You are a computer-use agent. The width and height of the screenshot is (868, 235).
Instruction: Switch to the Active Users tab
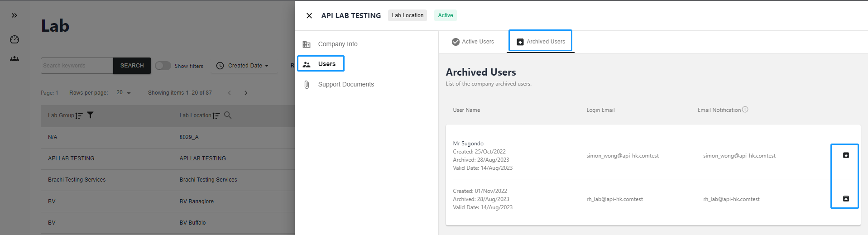pyautogui.click(x=473, y=42)
